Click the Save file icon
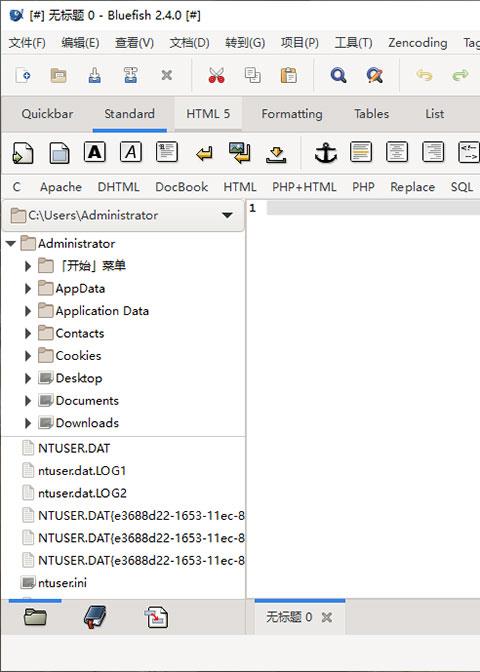Screen dimensions: 480x672 [x=94, y=75]
